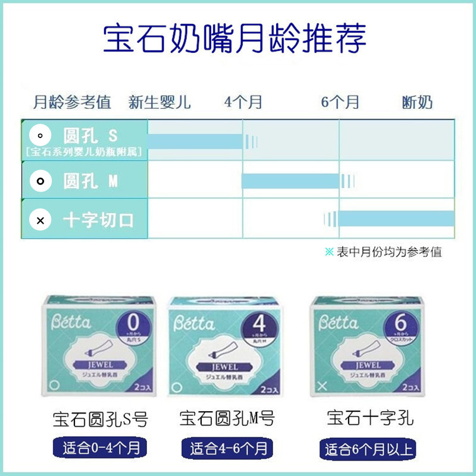Click the round hole M circle icon
This screenshot has height=476, width=476.
(40, 181)
